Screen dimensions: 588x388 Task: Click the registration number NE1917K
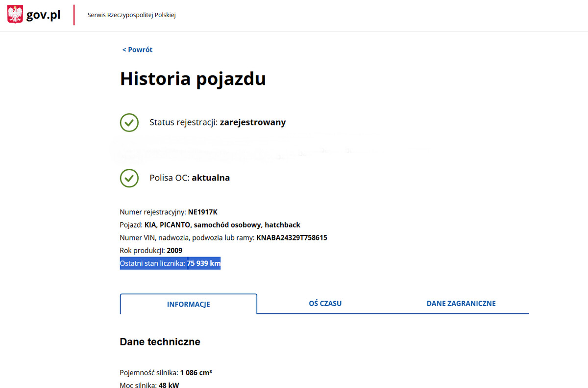[202, 212]
